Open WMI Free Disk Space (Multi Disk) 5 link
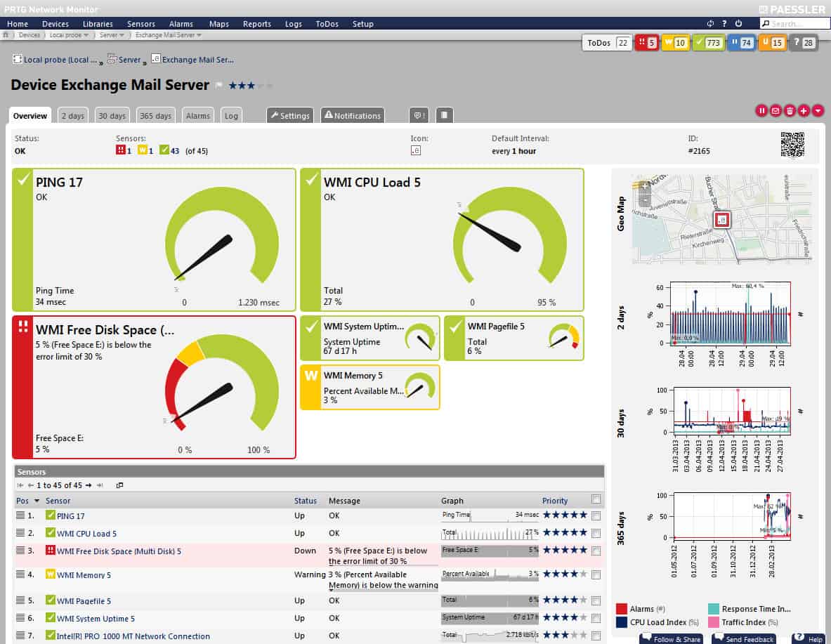Viewport: 831px width, 644px height. tap(119, 551)
